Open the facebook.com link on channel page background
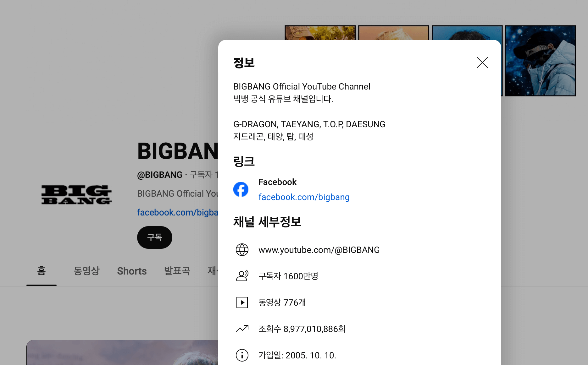588x365 pixels. click(x=178, y=213)
